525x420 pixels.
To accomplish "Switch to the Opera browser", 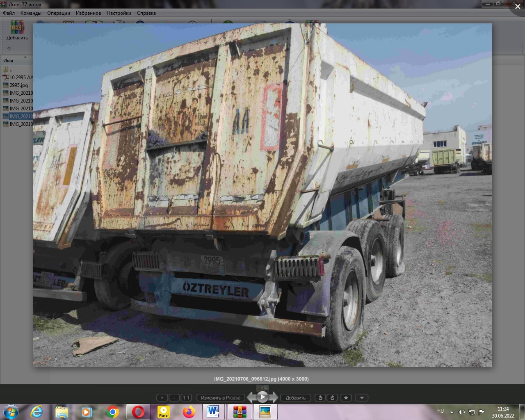I will click(x=138, y=412).
